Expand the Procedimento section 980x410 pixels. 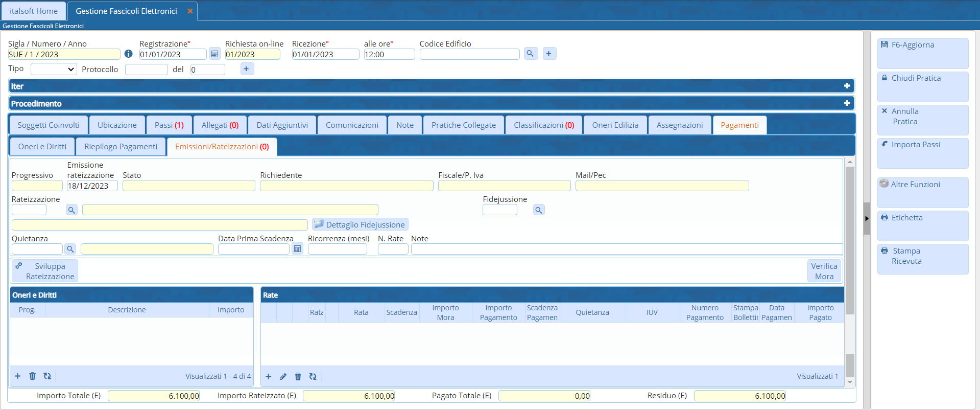point(846,103)
